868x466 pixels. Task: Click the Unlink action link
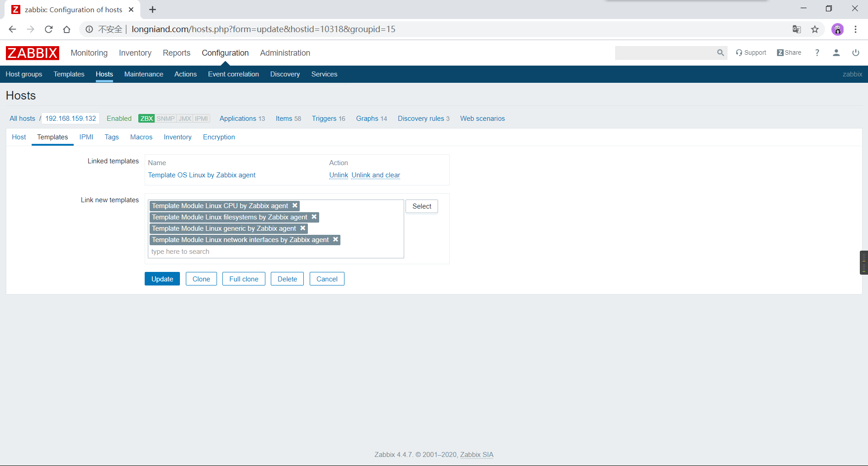click(339, 175)
